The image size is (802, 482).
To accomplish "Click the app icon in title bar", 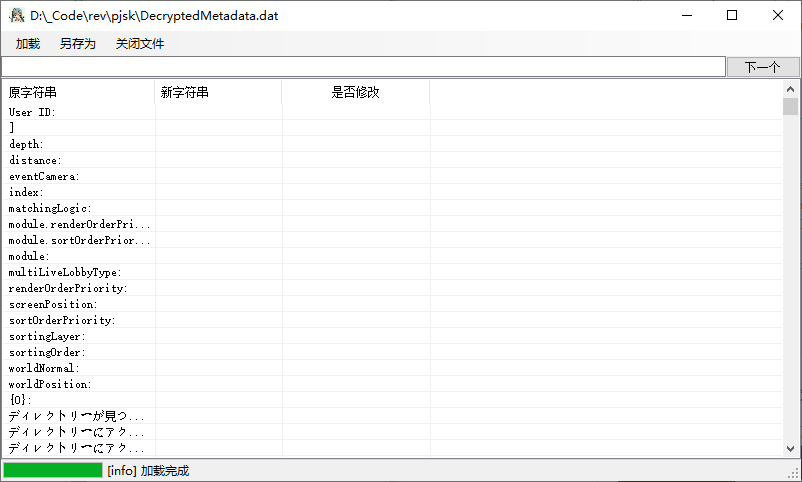I will coord(16,16).
